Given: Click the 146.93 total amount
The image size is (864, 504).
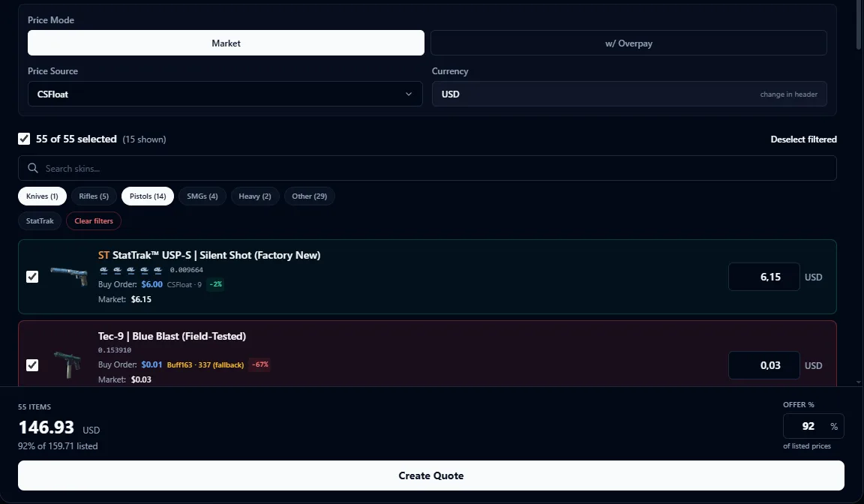Looking at the screenshot, I should tap(46, 427).
